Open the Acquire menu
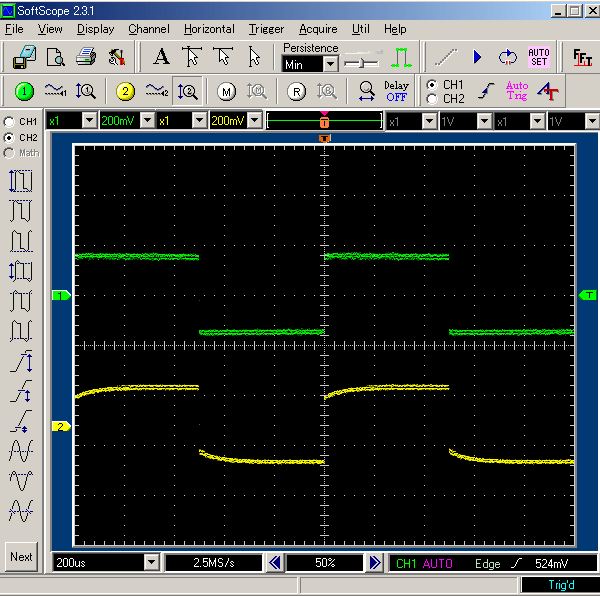This screenshot has height=596, width=600. tap(318, 29)
